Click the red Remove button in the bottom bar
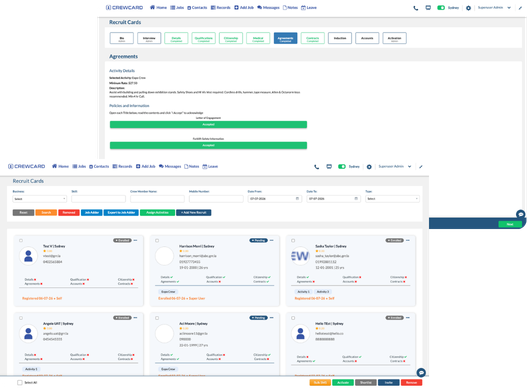This screenshot has width=527, height=388. [x=411, y=383]
